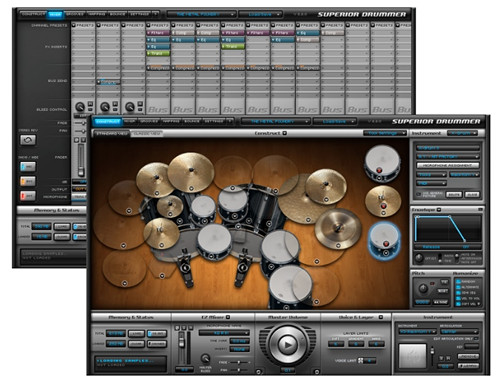500x383 pixels.
Task: Select the Classic View tab
Action: tap(146, 134)
